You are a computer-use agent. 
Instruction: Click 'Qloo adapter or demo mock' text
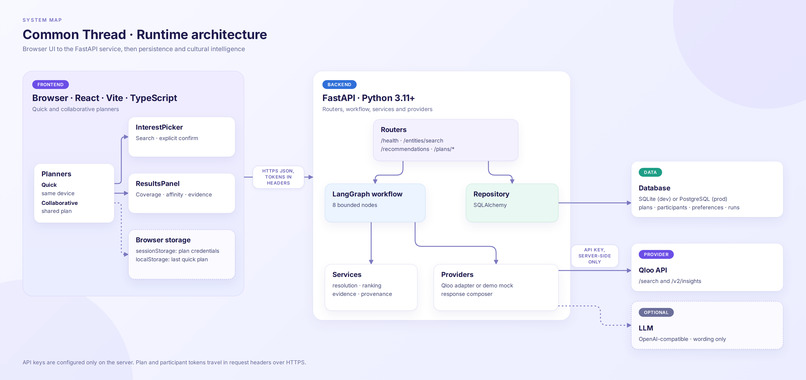pyautogui.click(x=477, y=285)
